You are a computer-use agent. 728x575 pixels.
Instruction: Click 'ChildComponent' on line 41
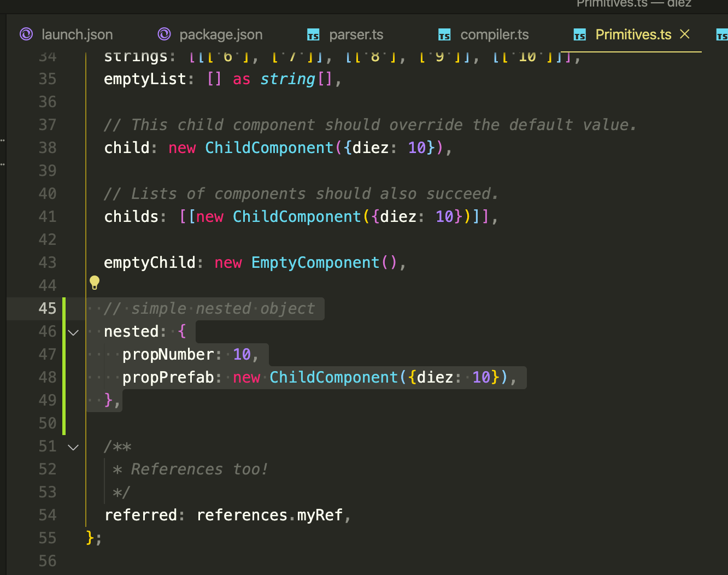coord(297,216)
